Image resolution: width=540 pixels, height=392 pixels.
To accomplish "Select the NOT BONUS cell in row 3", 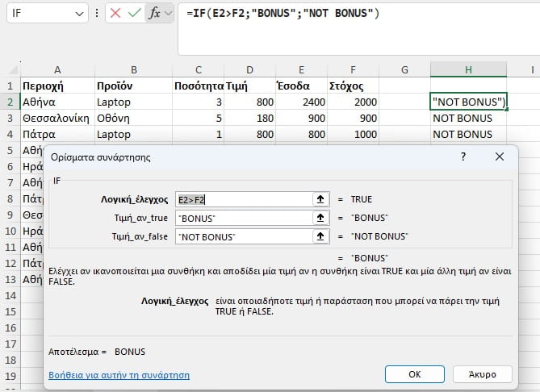I will (468, 118).
